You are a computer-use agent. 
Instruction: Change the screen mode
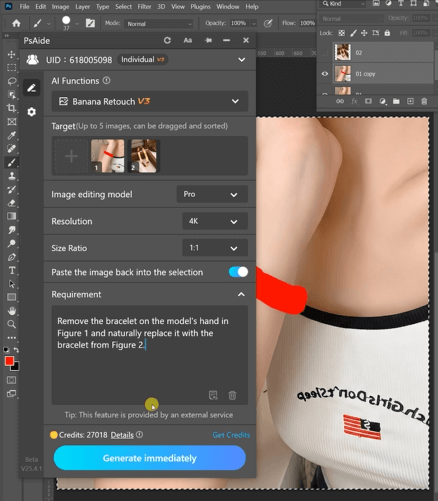[x=11, y=394]
